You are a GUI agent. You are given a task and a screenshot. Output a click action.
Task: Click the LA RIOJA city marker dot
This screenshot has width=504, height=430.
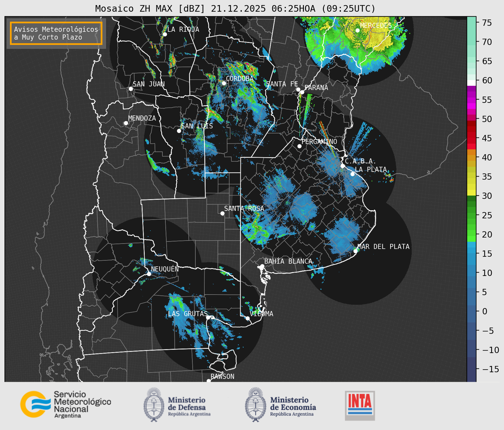click(x=165, y=34)
